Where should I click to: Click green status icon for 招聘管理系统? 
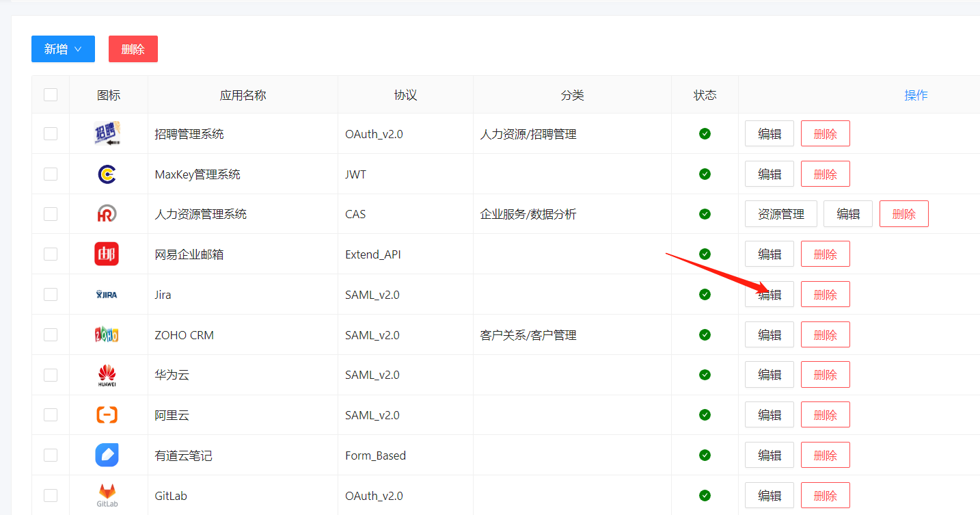tap(705, 133)
